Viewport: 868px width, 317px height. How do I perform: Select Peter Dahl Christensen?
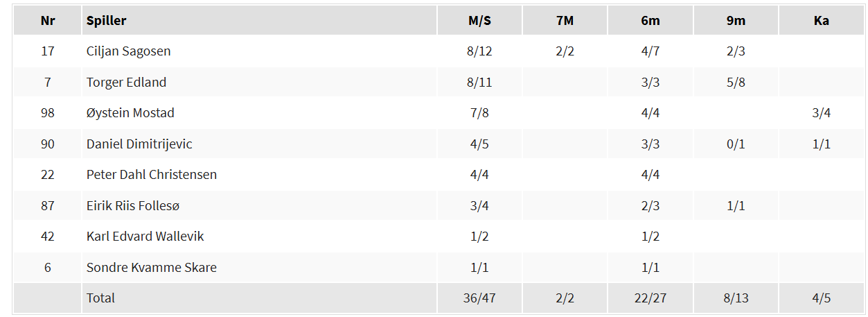click(x=152, y=175)
